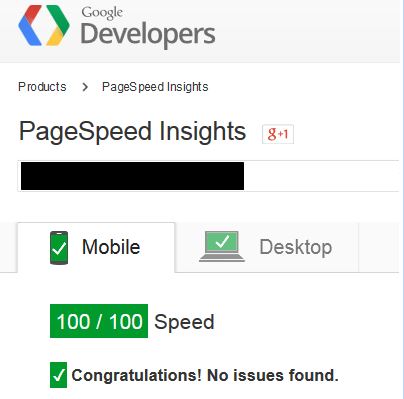
Task: Click the empty tab area right of Desktop
Action: tap(379, 247)
